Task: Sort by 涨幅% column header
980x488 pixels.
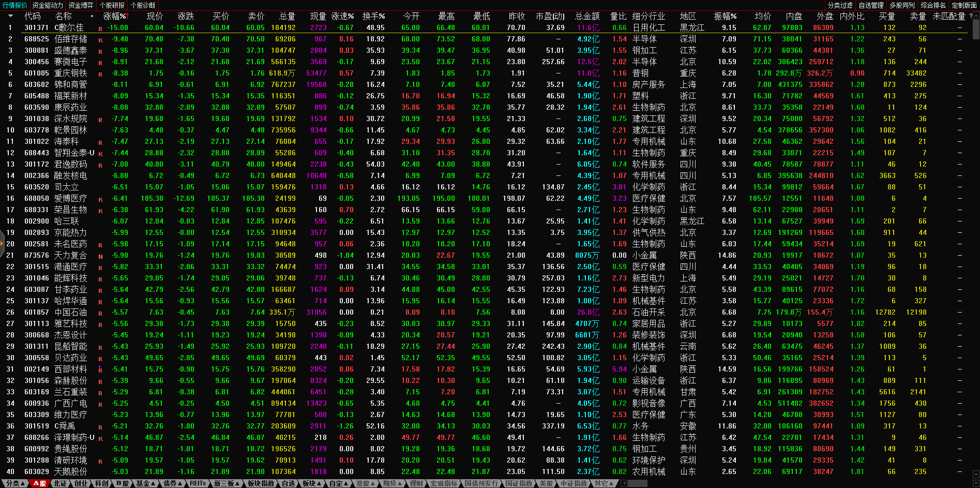Action: (114, 16)
